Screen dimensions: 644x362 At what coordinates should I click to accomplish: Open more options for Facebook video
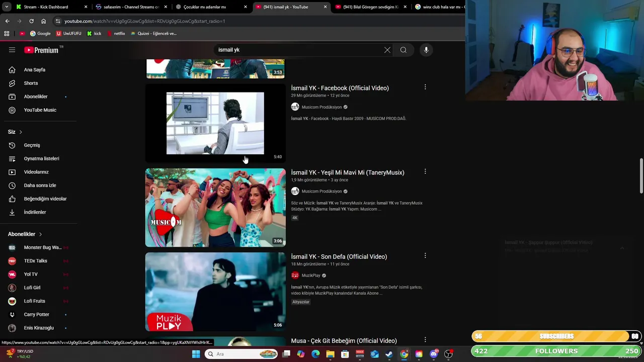(425, 87)
